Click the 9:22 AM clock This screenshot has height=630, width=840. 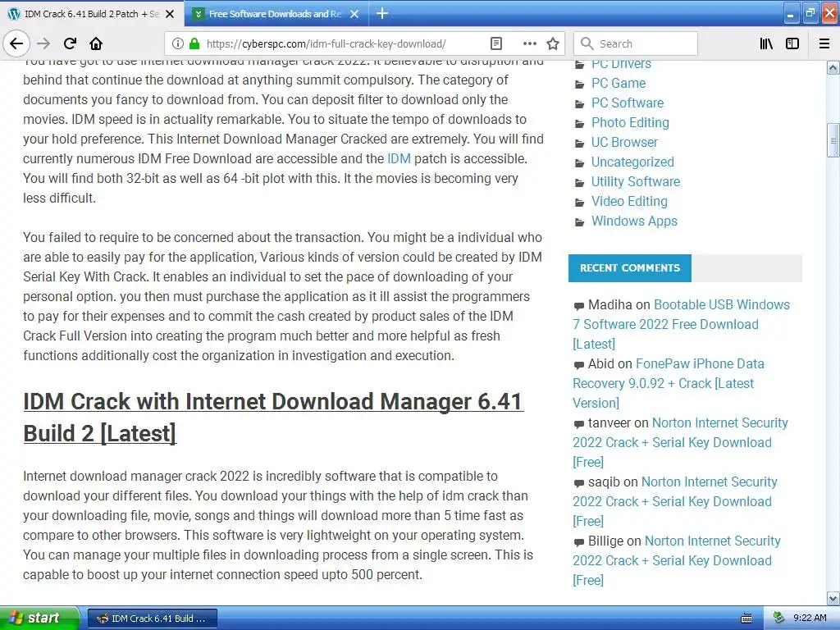click(x=810, y=618)
